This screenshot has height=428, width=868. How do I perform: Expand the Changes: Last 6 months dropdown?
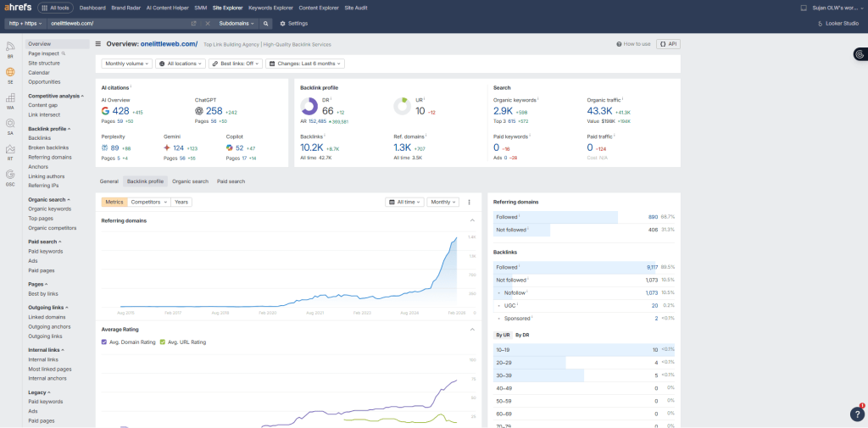coord(305,64)
